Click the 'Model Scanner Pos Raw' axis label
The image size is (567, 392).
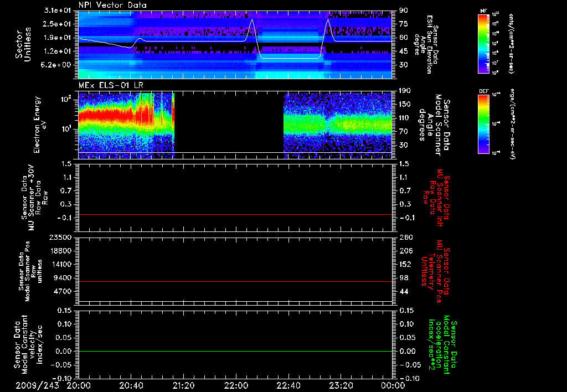[x=30, y=271]
